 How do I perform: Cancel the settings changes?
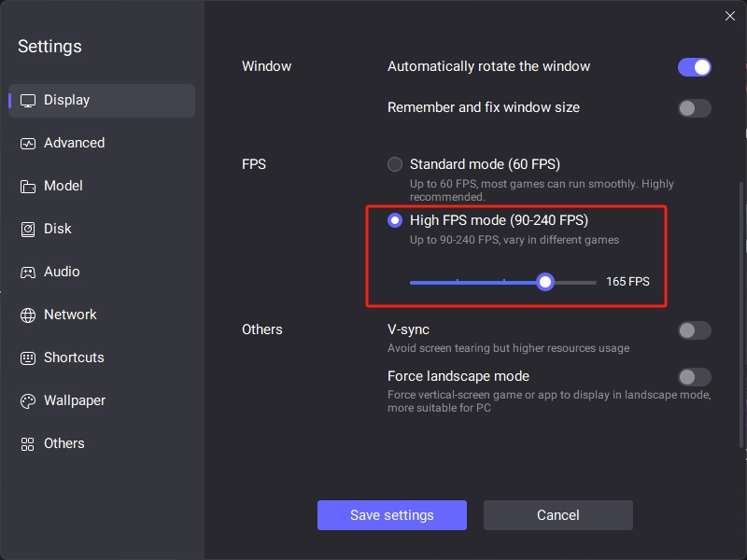pos(557,515)
